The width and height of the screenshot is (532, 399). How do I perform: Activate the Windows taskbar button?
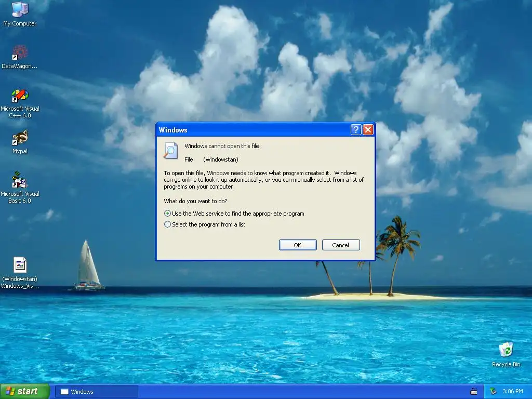point(96,392)
